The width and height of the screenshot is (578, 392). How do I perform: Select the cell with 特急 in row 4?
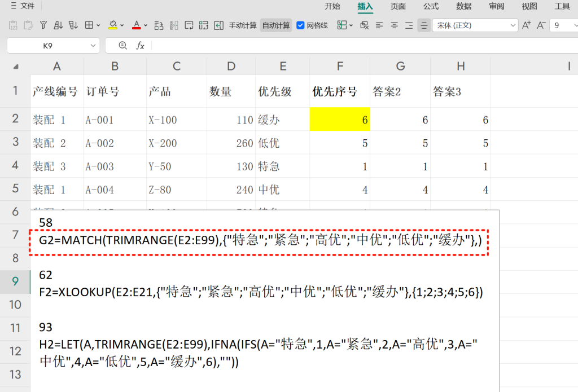pos(283,166)
